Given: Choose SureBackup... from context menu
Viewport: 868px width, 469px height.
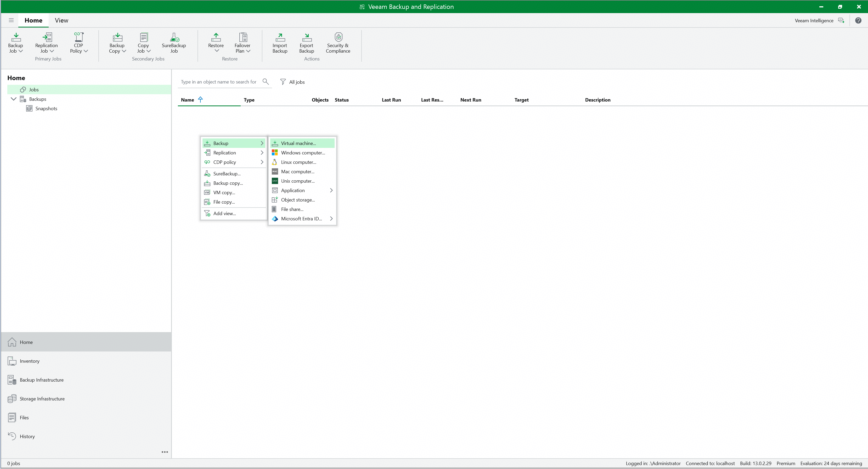Looking at the screenshot, I should (x=234, y=174).
